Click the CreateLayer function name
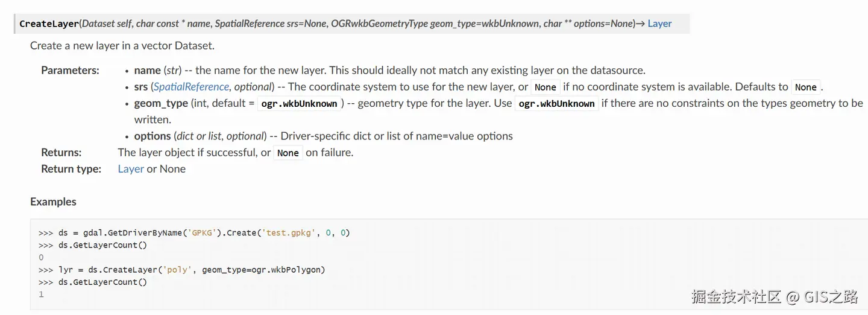 tap(49, 24)
